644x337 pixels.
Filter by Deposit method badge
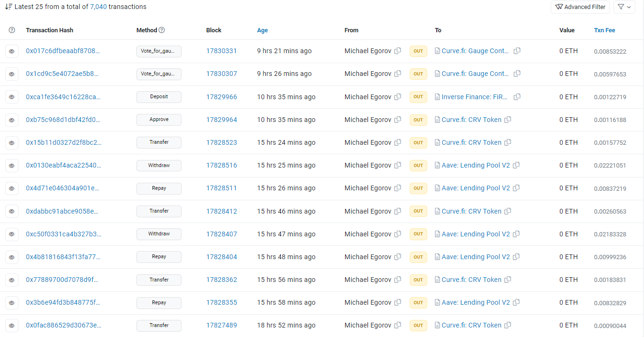tap(159, 97)
